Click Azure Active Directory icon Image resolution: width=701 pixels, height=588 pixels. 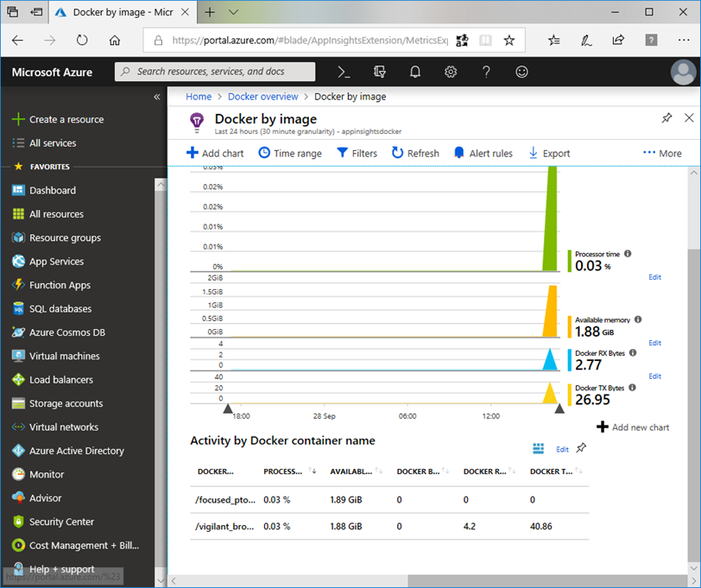pos(18,451)
